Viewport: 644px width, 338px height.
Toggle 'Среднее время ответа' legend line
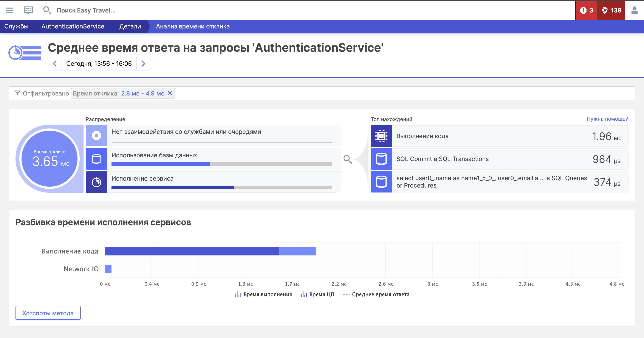[376, 294]
